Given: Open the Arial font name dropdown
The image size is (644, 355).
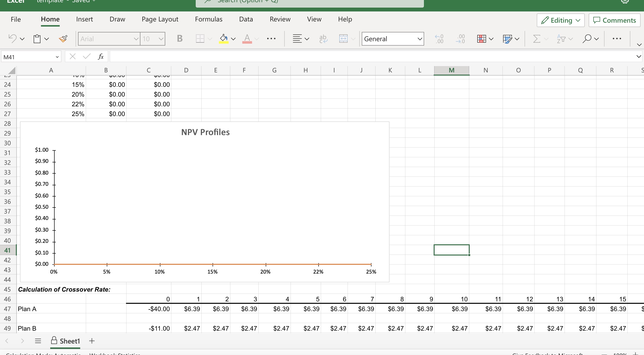Looking at the screenshot, I should 136,39.
